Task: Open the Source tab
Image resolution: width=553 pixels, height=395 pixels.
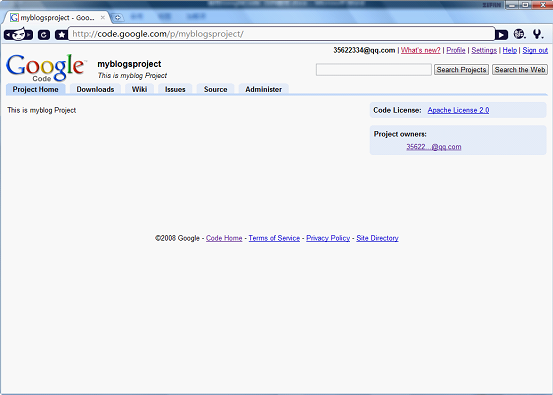Action: [215, 89]
